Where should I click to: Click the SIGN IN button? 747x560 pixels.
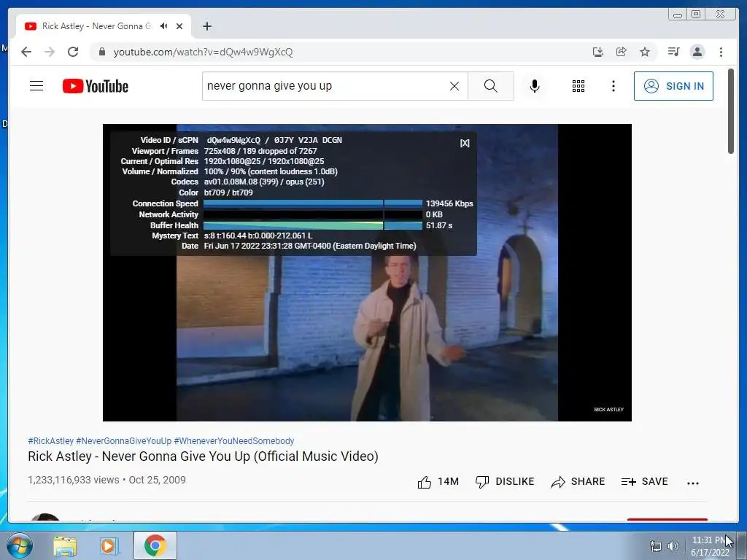(673, 86)
